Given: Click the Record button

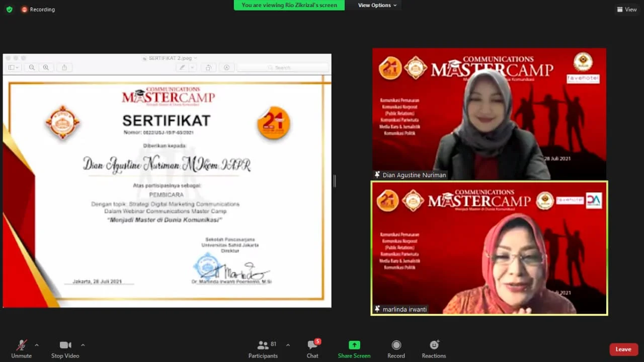Looking at the screenshot, I should [x=396, y=349].
